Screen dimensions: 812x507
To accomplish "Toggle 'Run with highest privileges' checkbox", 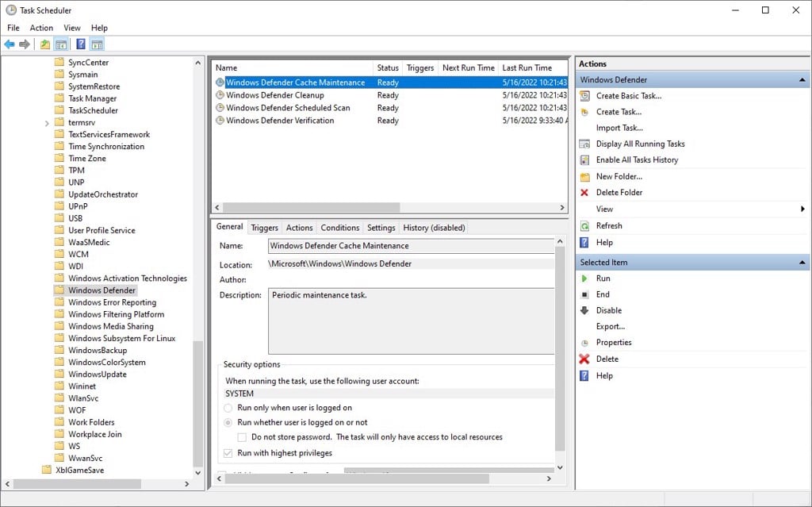I will pos(228,453).
